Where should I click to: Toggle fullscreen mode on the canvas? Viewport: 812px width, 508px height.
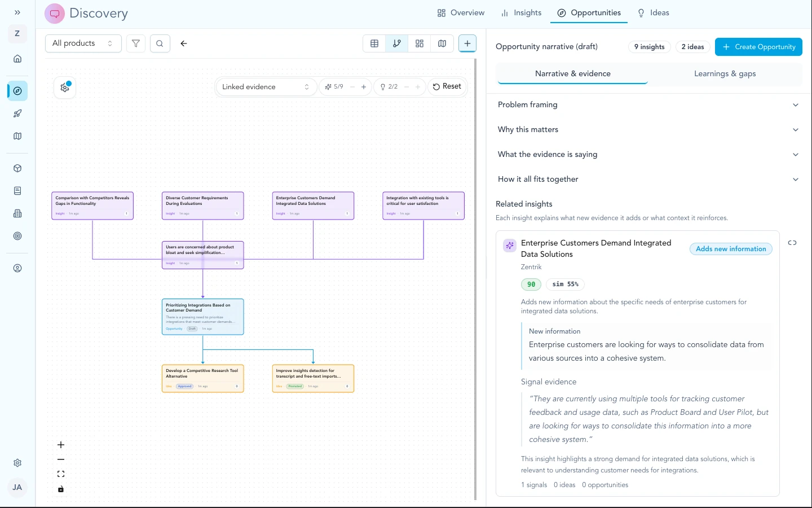pyautogui.click(x=61, y=474)
